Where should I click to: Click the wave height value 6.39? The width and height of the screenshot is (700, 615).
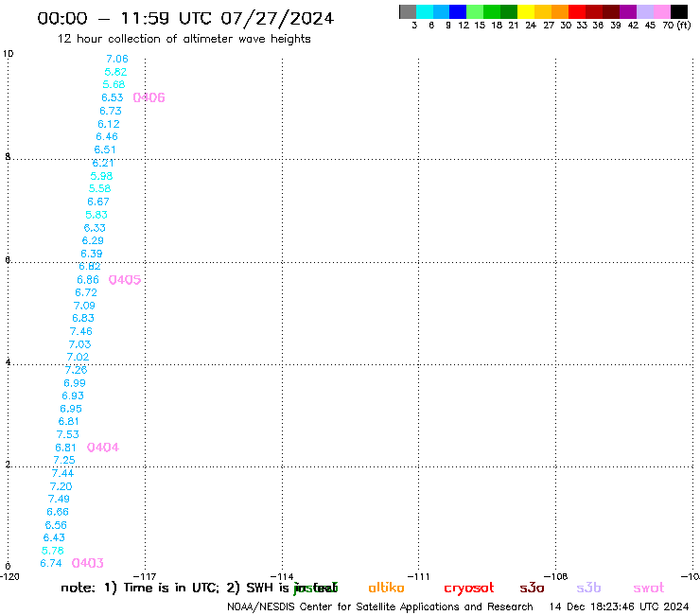(92, 254)
